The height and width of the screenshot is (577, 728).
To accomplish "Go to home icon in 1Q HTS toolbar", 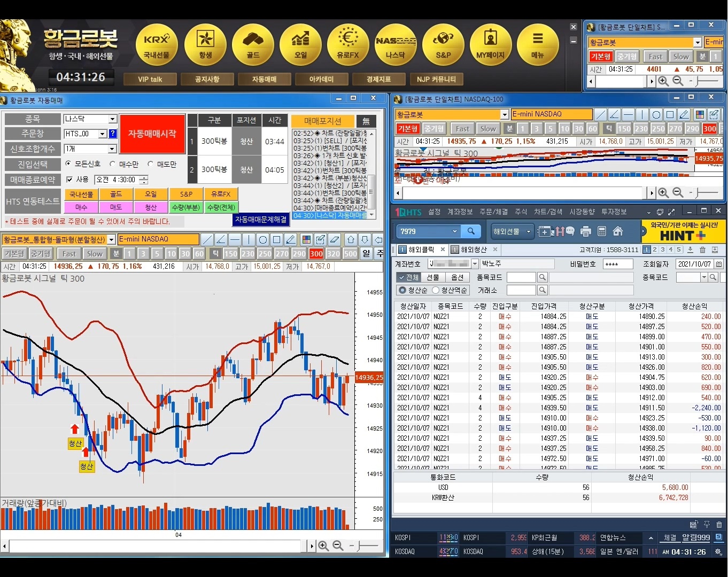I will click(x=618, y=231).
